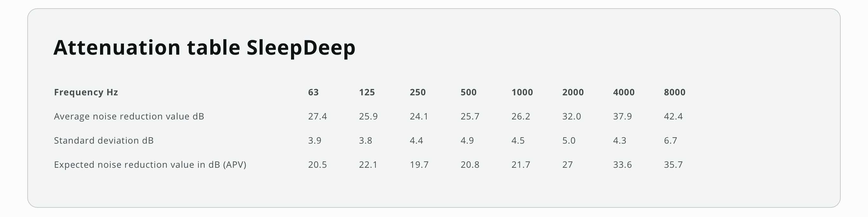Select the 125 Hz column header

click(x=367, y=92)
